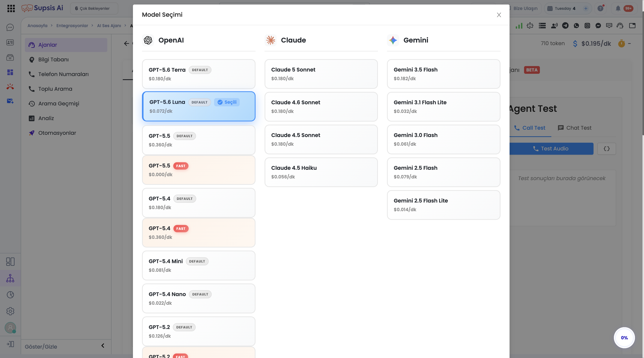The width and height of the screenshot is (644, 358).
Task: Click the code braces button beside Test Audio
Action: [x=607, y=149]
